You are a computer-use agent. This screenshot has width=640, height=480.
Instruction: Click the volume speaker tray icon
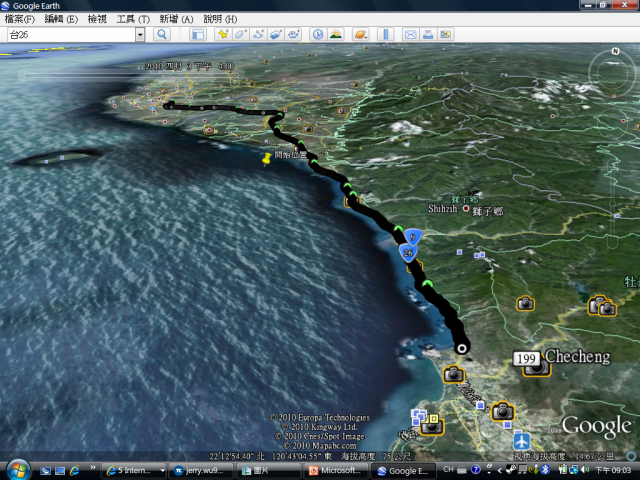click(585, 470)
